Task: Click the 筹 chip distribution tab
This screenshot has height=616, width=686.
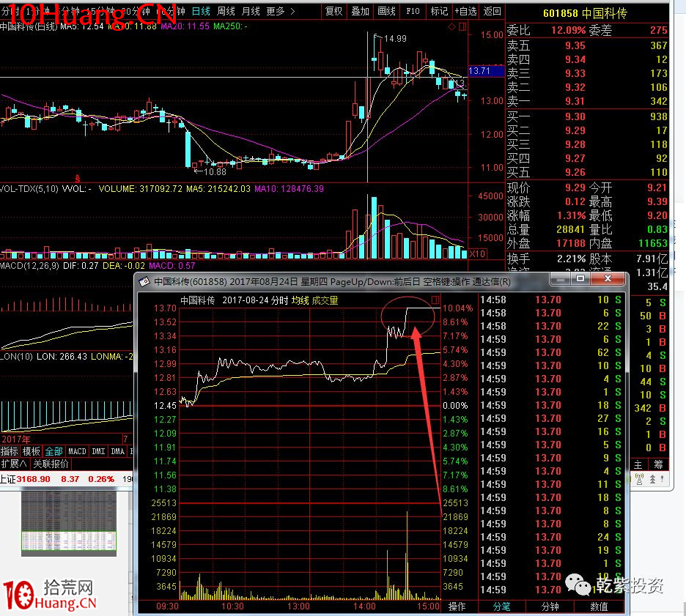Action: [658, 464]
